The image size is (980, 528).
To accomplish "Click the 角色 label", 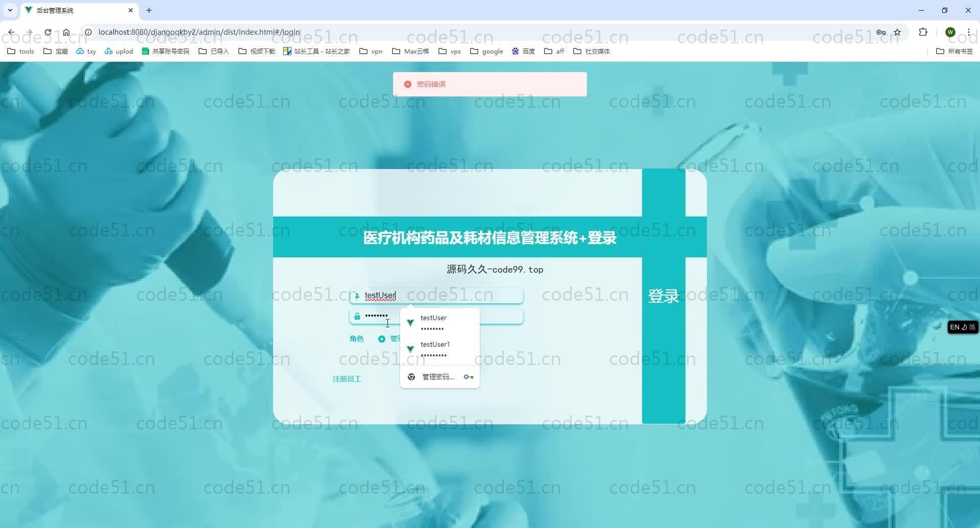I will point(356,339).
